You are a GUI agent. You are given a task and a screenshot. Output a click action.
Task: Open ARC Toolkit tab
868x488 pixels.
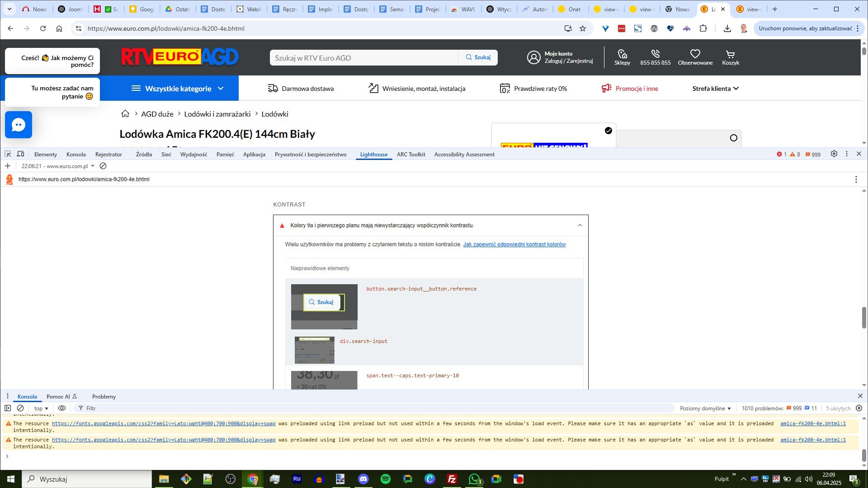411,155
